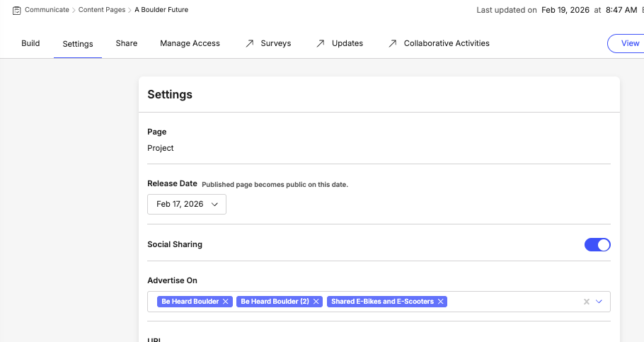Click the Collaborative Activities arrow icon
The image size is (644, 342).
392,43
